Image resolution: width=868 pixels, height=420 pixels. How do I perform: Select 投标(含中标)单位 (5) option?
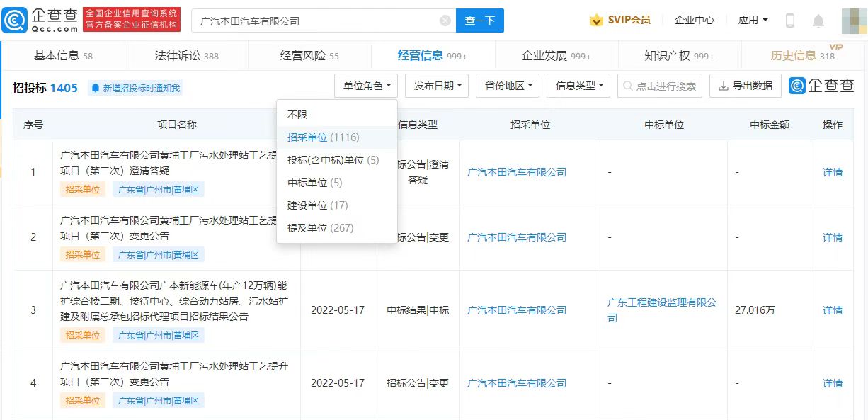[337, 160]
